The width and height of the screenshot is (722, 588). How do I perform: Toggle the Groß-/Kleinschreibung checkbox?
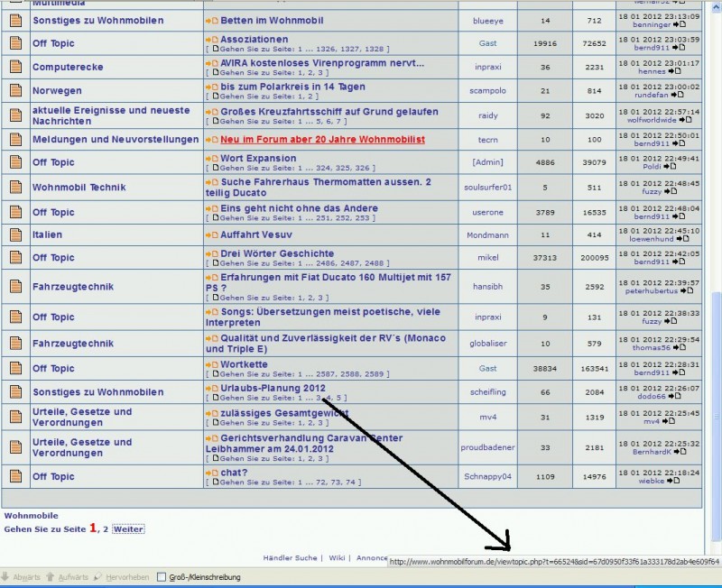pyautogui.click(x=162, y=577)
